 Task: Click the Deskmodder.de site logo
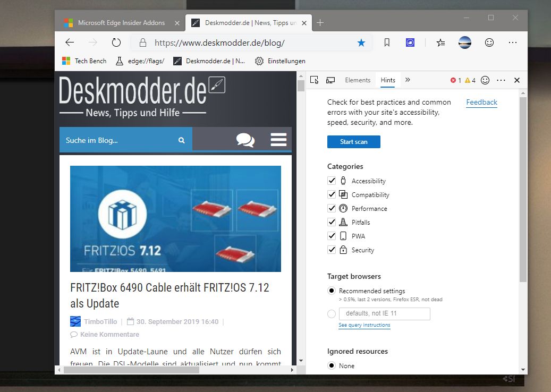tap(142, 96)
